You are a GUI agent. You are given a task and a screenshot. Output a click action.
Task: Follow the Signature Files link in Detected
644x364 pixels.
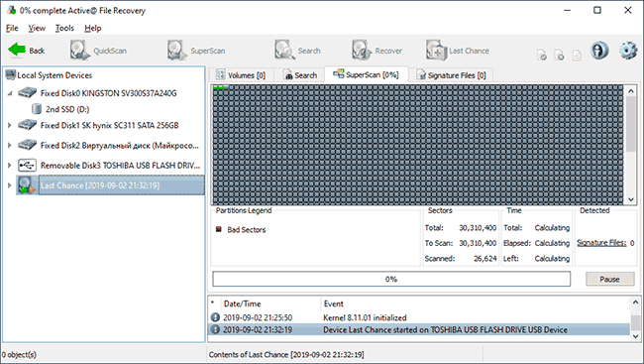601,243
